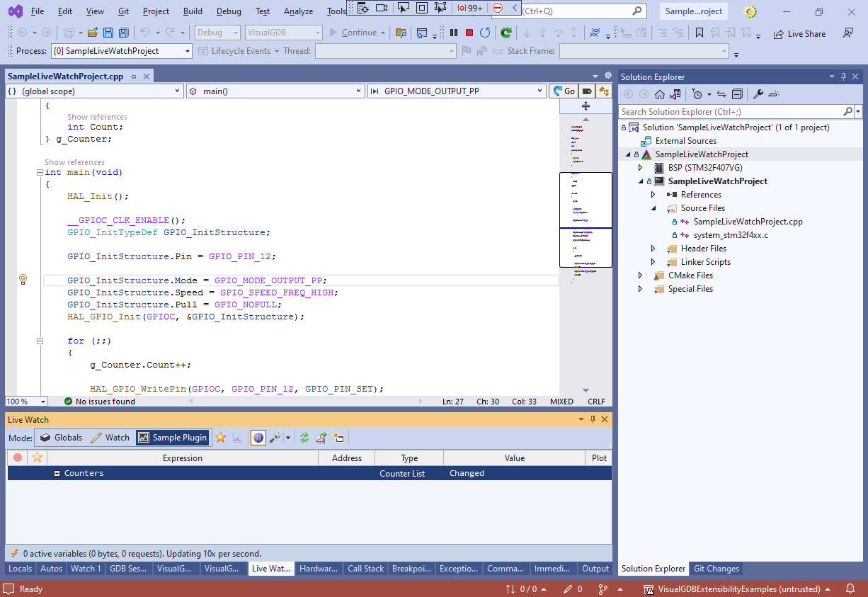Collapse all items in Solution Explorer toolbar
The height and width of the screenshot is (597, 868).
[x=737, y=94]
